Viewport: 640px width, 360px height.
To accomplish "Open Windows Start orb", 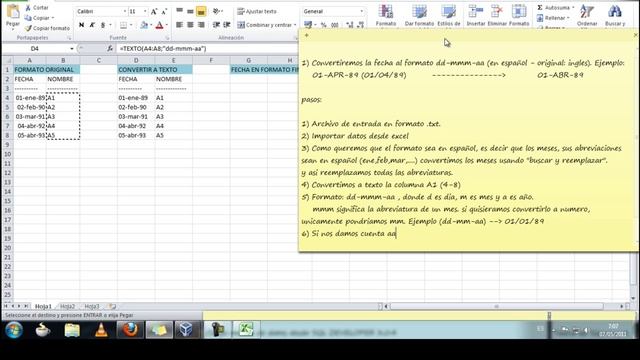I will 14,330.
